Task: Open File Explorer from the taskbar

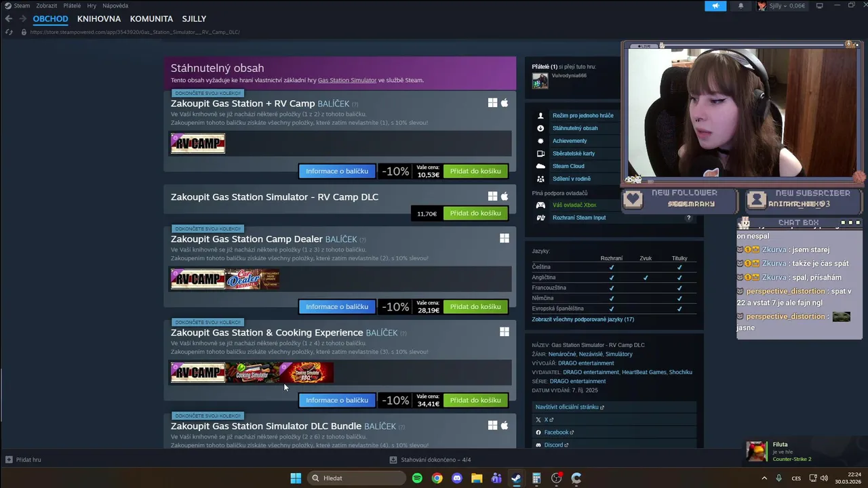Action: click(x=477, y=479)
